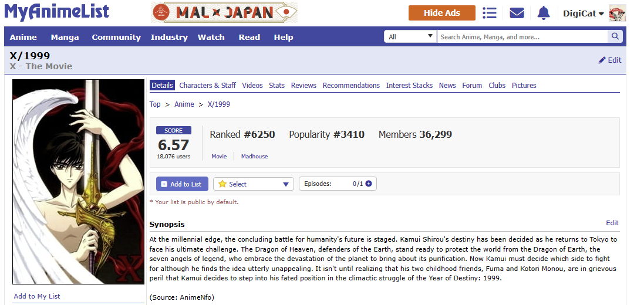Open the All search category dropdown
Screen dimensions: 644x305
410,36
